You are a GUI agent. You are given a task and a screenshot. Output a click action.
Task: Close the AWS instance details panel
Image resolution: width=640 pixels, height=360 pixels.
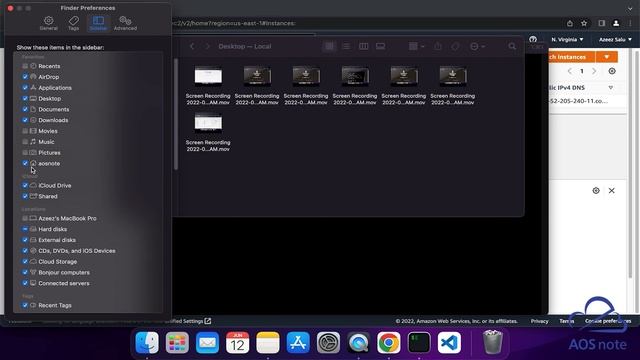pos(611,191)
